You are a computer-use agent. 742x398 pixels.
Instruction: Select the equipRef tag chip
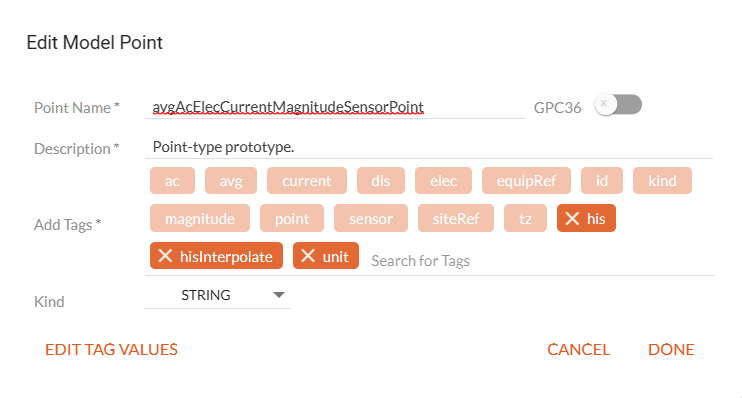(526, 180)
